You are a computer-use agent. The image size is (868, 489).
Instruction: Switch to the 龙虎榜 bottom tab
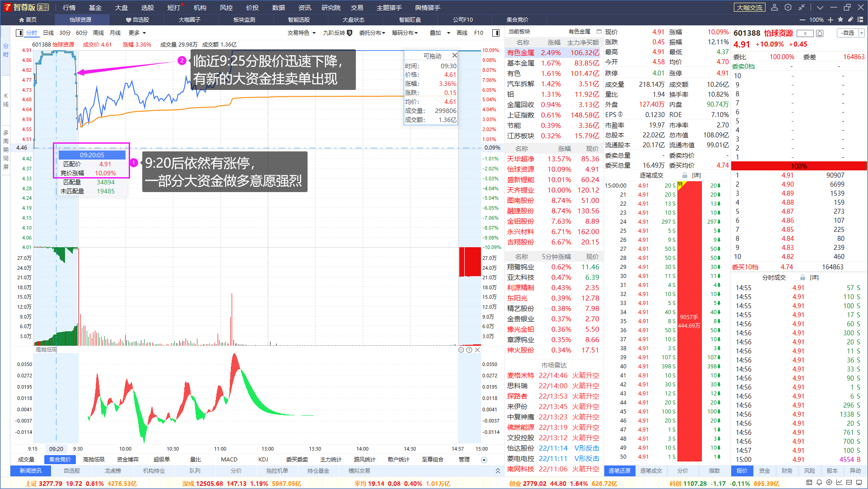coord(113,471)
